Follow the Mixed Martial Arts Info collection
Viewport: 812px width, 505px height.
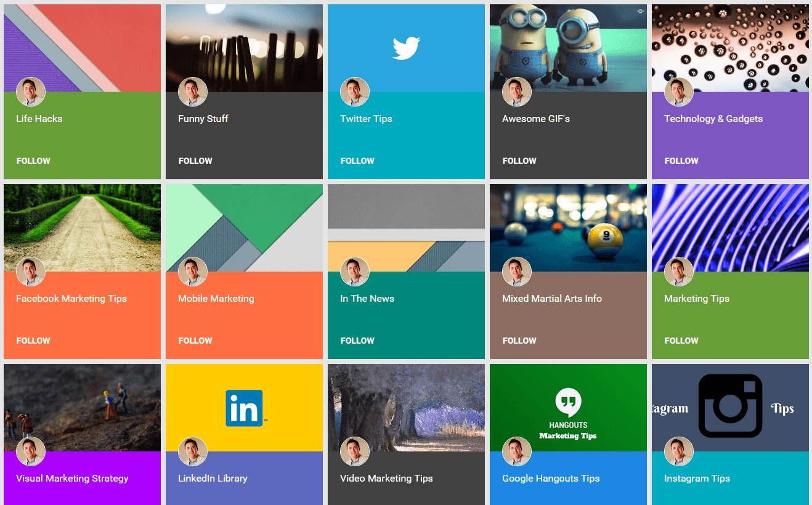coord(519,341)
